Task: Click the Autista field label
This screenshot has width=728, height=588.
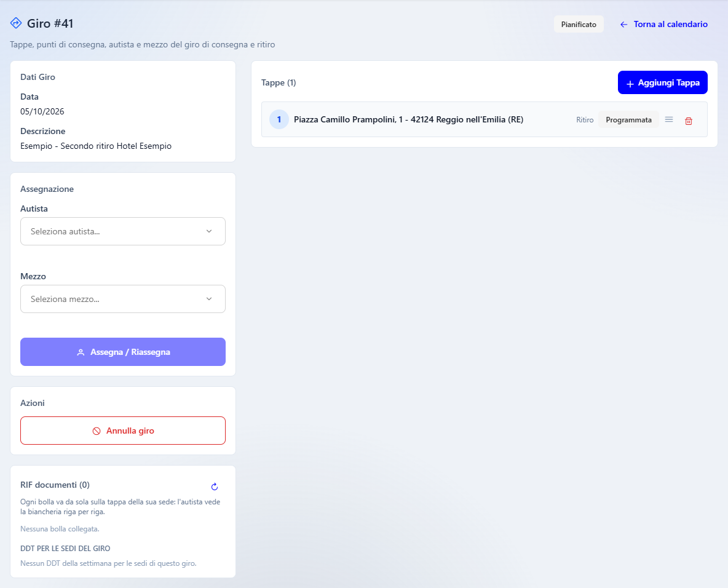Action: pos(34,209)
